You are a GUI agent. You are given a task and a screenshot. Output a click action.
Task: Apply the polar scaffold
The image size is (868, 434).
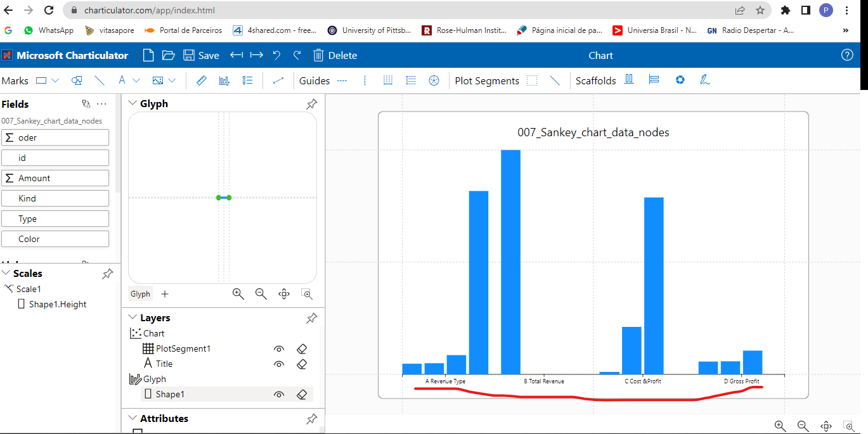[680, 80]
